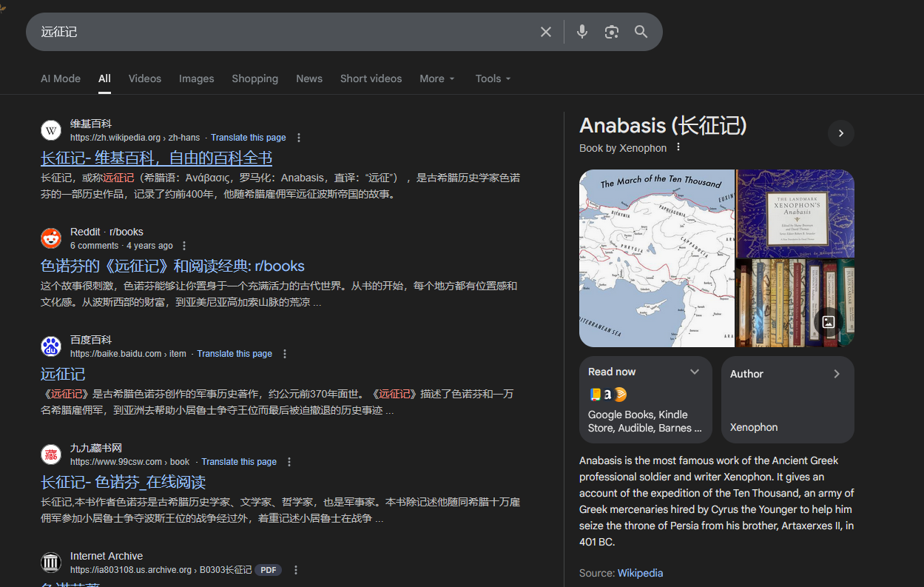Click the Read now store icons
The width and height of the screenshot is (924, 587).
pyautogui.click(x=608, y=395)
